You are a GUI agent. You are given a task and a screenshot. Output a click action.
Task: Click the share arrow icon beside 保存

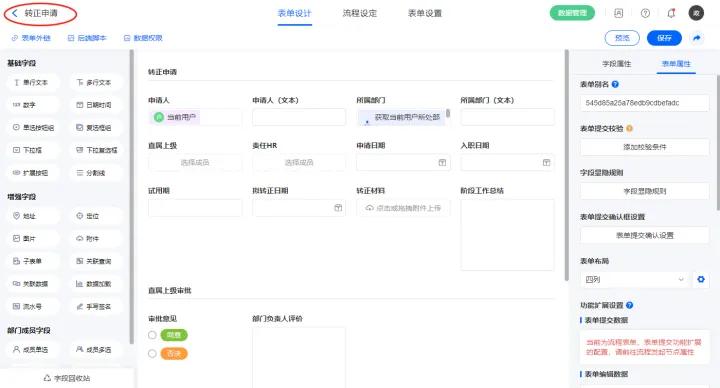point(697,38)
